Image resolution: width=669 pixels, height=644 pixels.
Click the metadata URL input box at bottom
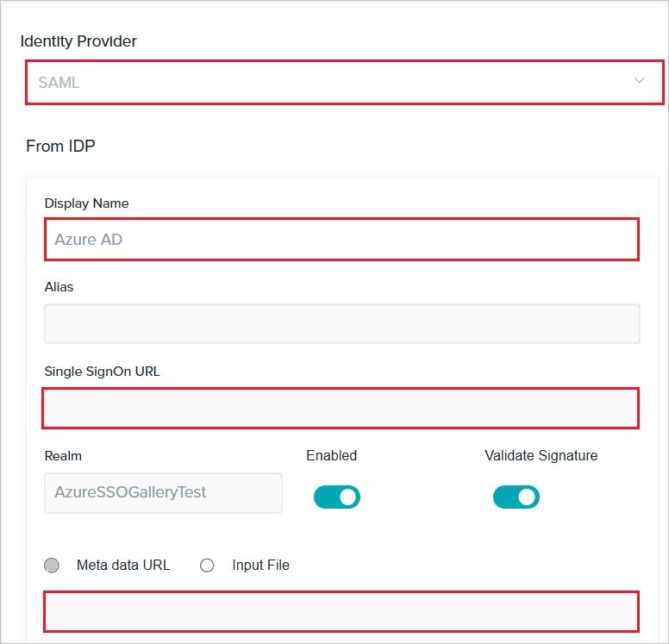tap(341, 611)
